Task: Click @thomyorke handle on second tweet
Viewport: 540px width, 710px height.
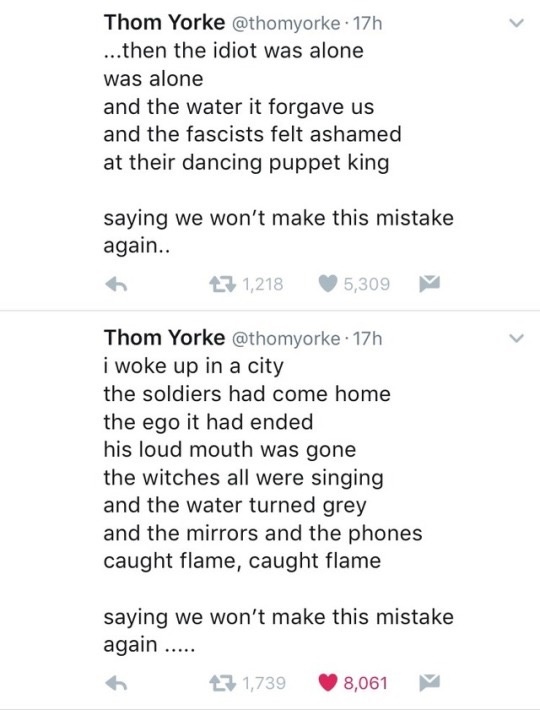Action: (286, 339)
